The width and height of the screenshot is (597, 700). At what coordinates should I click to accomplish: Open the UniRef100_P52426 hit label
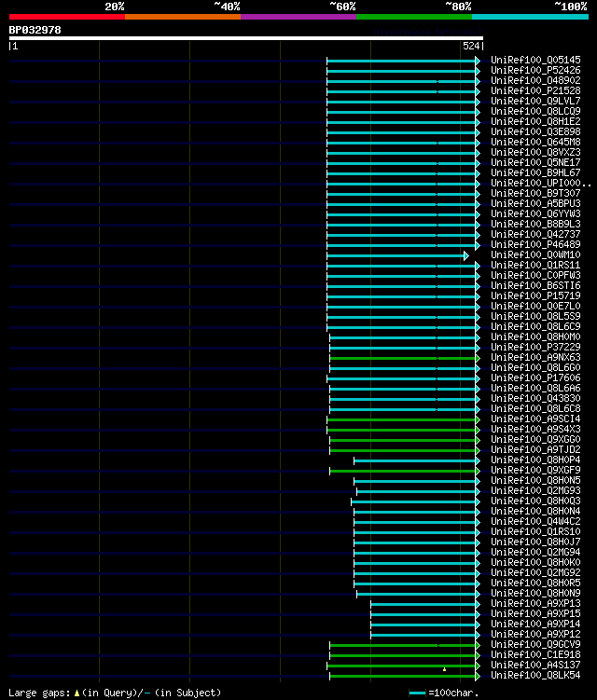[x=535, y=70]
